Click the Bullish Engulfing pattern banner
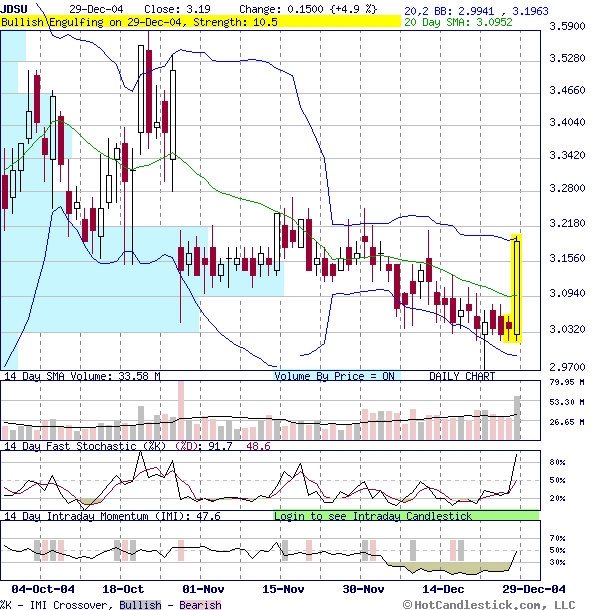 (200, 22)
